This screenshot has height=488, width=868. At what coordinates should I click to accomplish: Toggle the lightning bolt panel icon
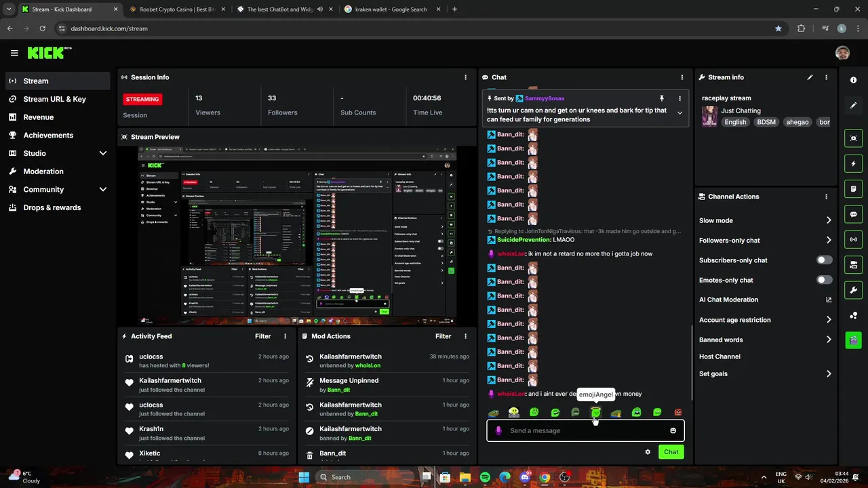(x=853, y=163)
